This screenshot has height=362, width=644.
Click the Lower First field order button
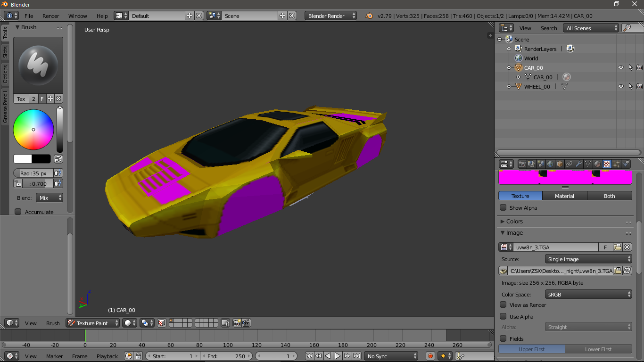click(x=598, y=349)
